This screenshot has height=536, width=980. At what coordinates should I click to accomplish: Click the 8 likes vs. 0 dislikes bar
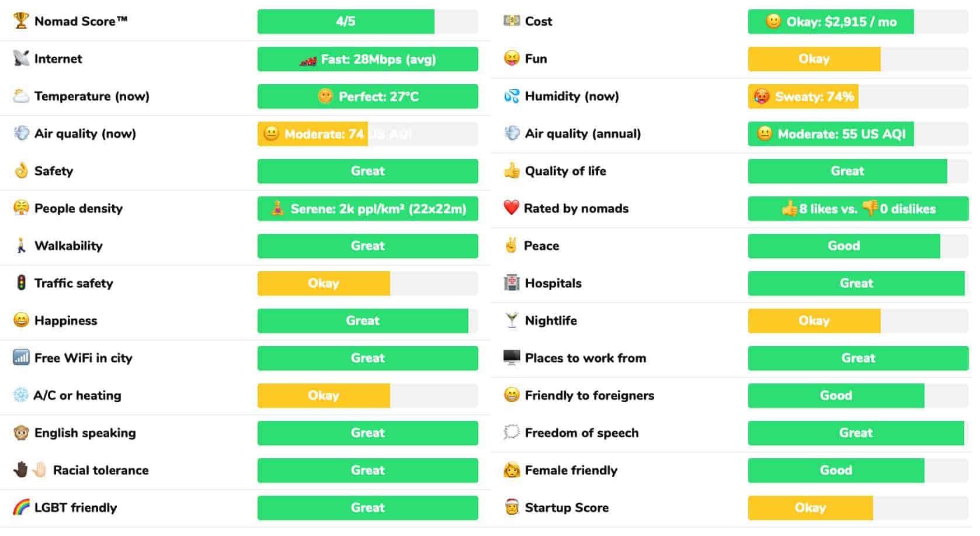pyautogui.click(x=858, y=209)
